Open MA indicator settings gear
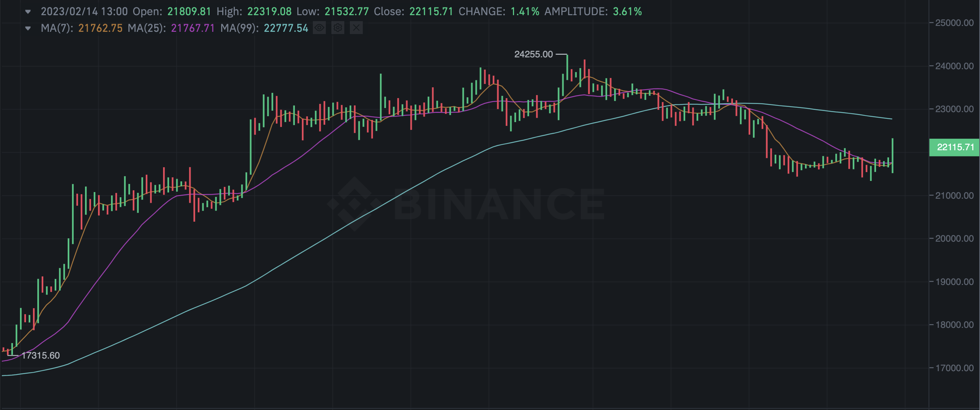Image resolution: width=980 pixels, height=410 pixels. click(x=337, y=28)
